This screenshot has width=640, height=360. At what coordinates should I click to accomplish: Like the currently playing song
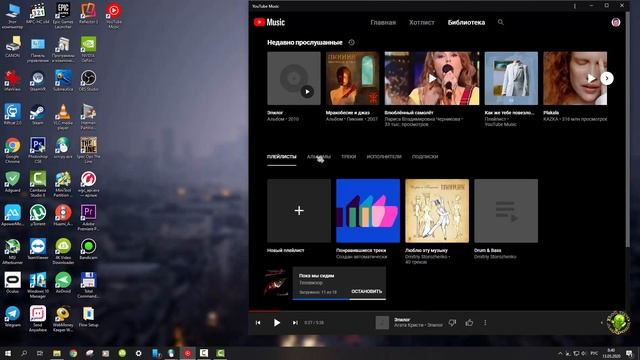pyautogui.click(x=469, y=322)
